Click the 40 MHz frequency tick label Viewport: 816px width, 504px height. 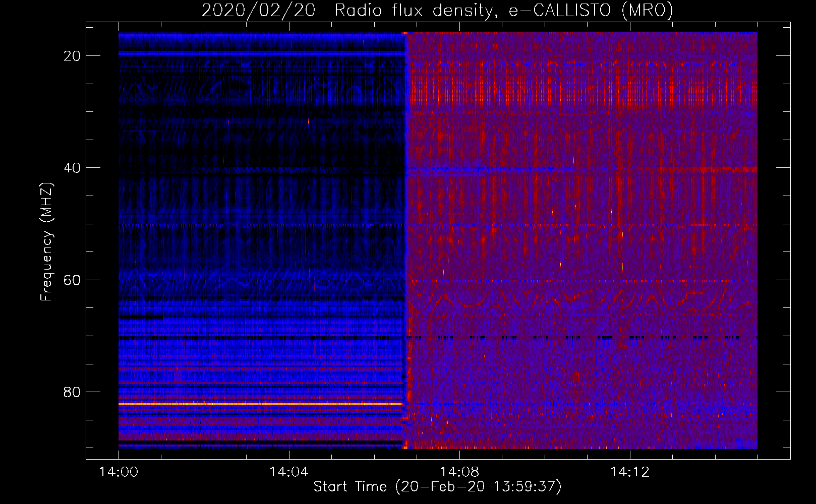[72, 168]
